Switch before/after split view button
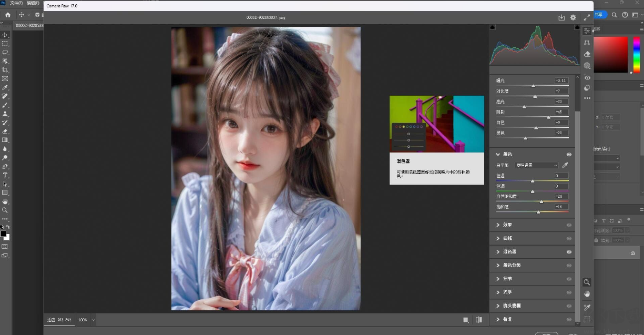This screenshot has height=335, width=644. (479, 320)
